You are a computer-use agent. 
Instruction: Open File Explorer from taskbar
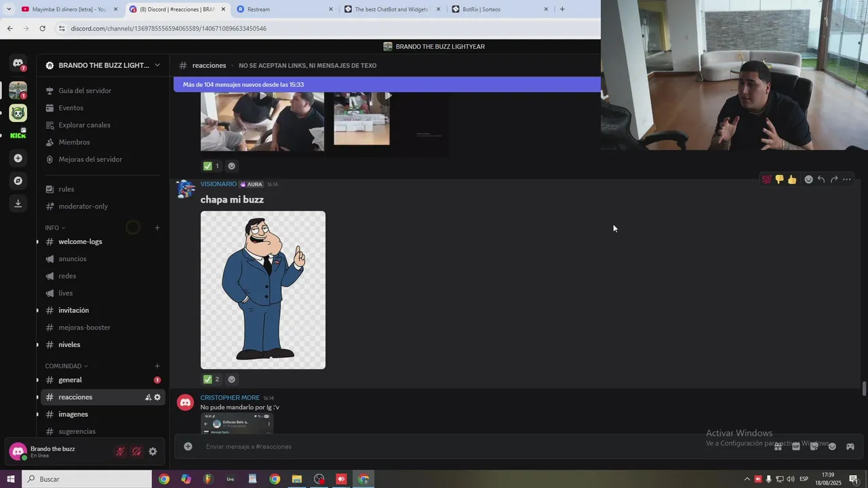296,479
